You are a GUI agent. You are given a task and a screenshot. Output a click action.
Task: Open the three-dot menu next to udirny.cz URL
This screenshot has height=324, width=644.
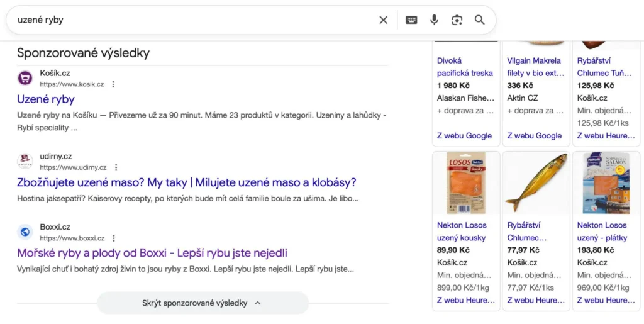tap(116, 167)
